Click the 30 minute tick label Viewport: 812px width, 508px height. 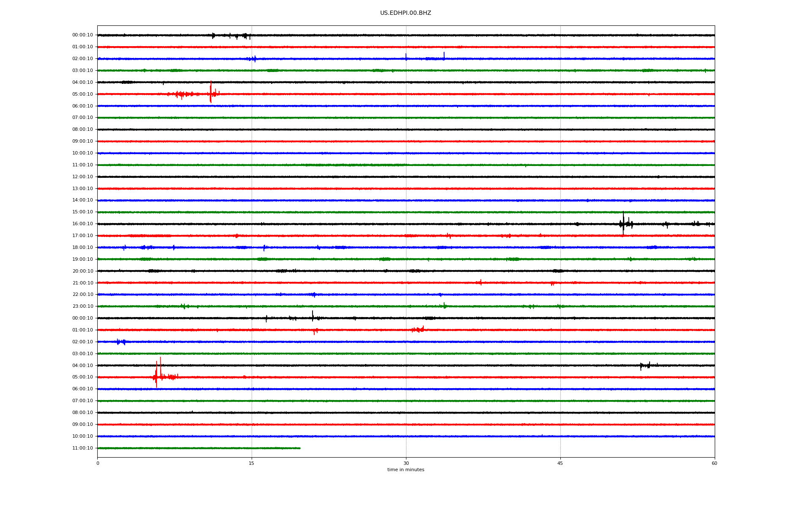(x=406, y=463)
